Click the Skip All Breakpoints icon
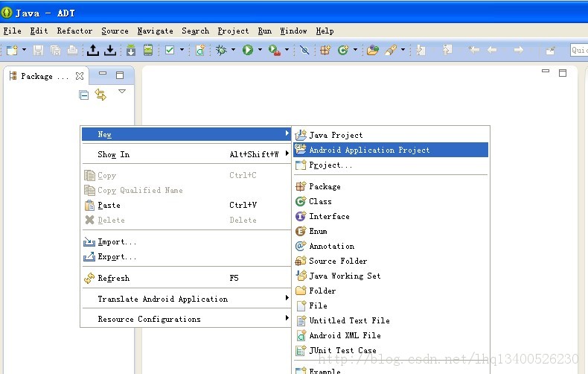Viewport: 588px width, 374px height. click(304, 50)
